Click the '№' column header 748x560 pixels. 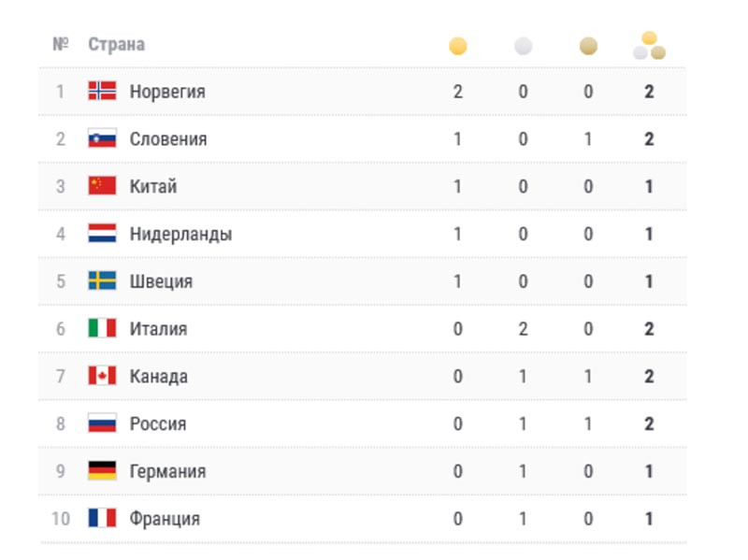(x=61, y=45)
